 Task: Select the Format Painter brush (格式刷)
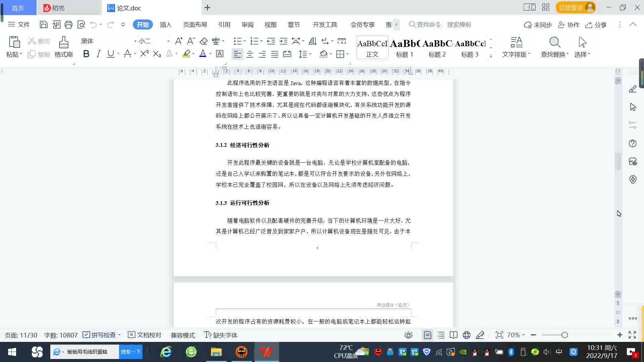[x=64, y=46]
